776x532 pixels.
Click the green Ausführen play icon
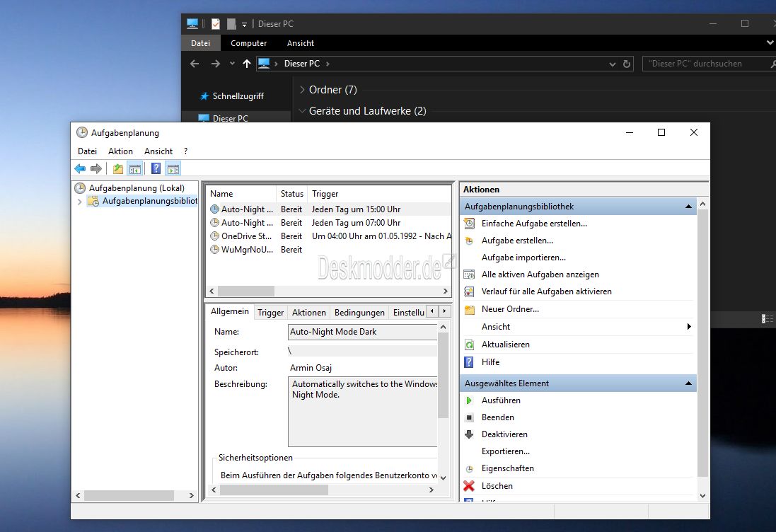tap(469, 400)
